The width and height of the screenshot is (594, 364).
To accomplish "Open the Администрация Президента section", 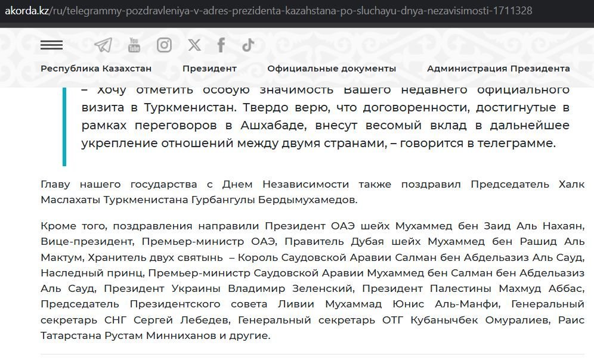I will tap(499, 69).
